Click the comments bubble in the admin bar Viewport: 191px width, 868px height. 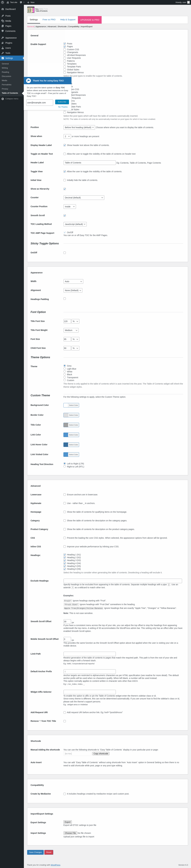click(x=22, y=2)
